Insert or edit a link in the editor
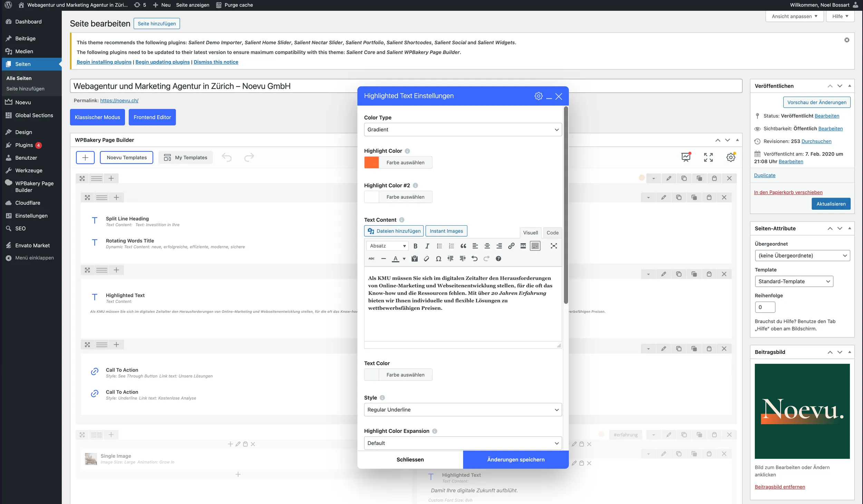This screenshot has width=863, height=504. coord(511,246)
